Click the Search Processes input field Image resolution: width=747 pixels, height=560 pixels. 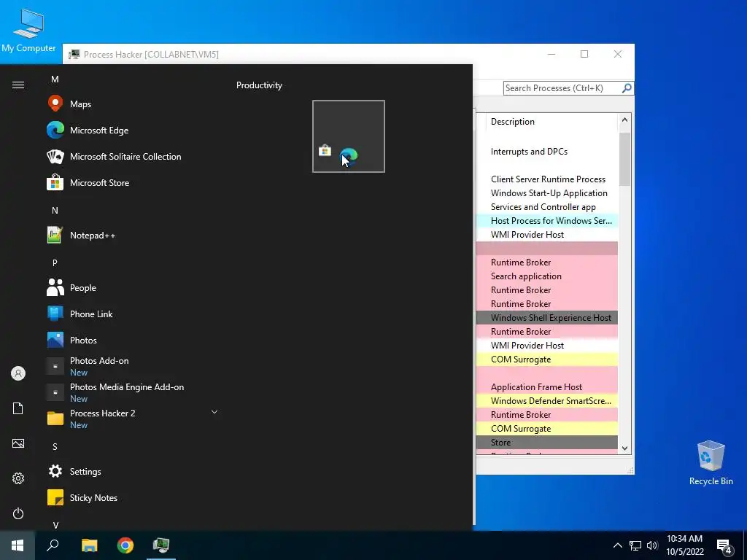pyautogui.click(x=562, y=88)
